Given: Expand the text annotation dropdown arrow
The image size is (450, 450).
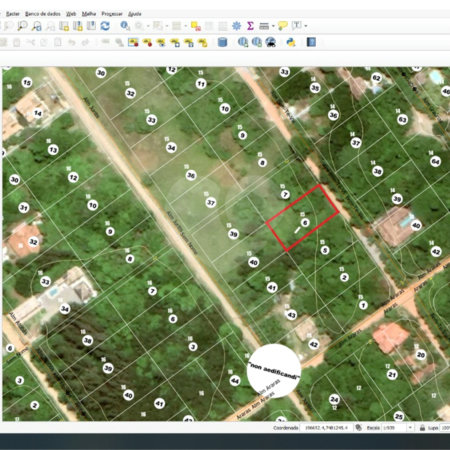Looking at the screenshot, I should (306, 26).
